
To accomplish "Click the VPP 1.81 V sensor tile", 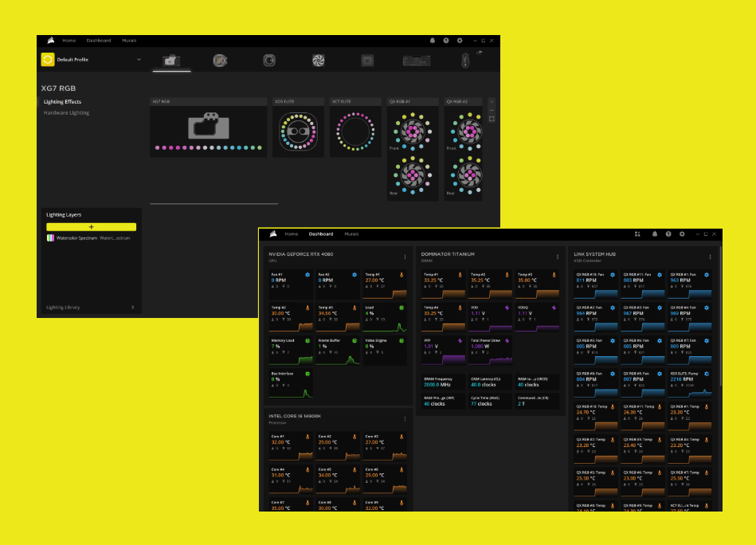I will (444, 351).
